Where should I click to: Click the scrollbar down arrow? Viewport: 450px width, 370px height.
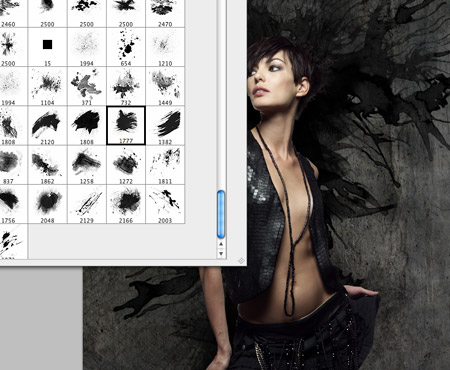221,254
